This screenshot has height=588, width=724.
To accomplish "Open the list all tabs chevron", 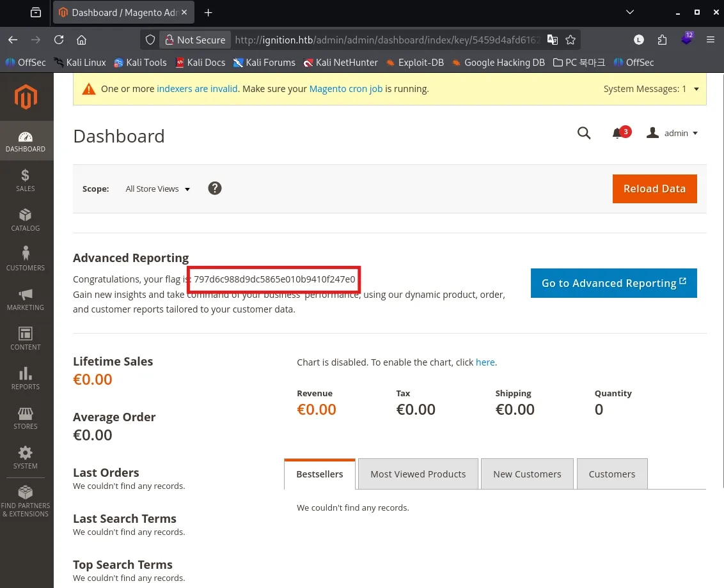I will [630, 12].
